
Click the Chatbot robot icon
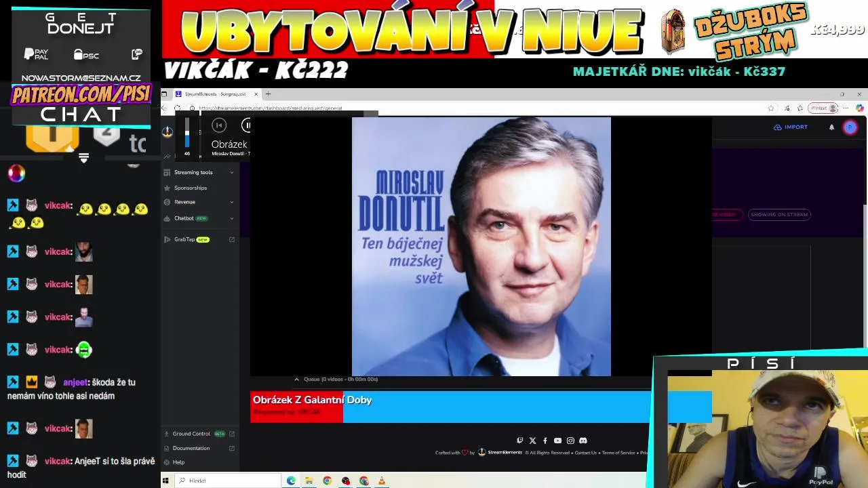click(x=167, y=218)
